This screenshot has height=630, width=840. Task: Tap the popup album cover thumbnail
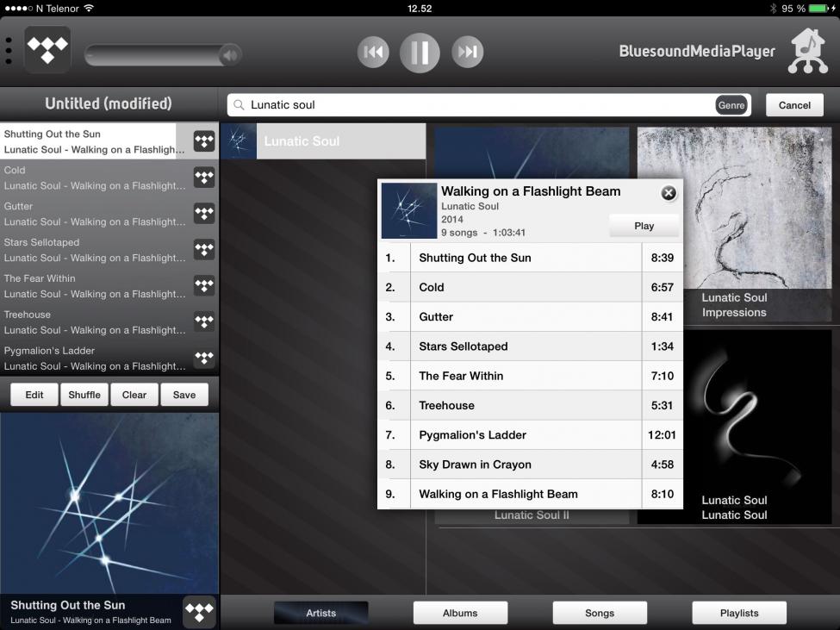coord(408,210)
